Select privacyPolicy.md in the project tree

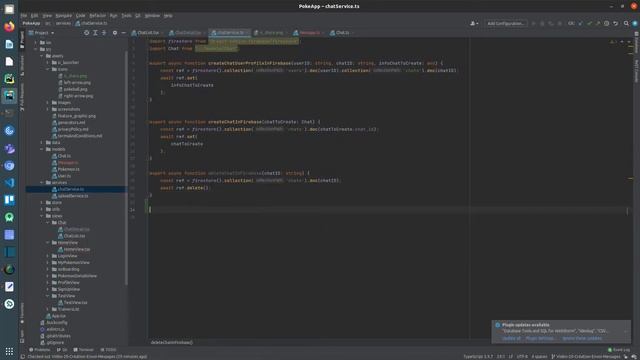73,129
